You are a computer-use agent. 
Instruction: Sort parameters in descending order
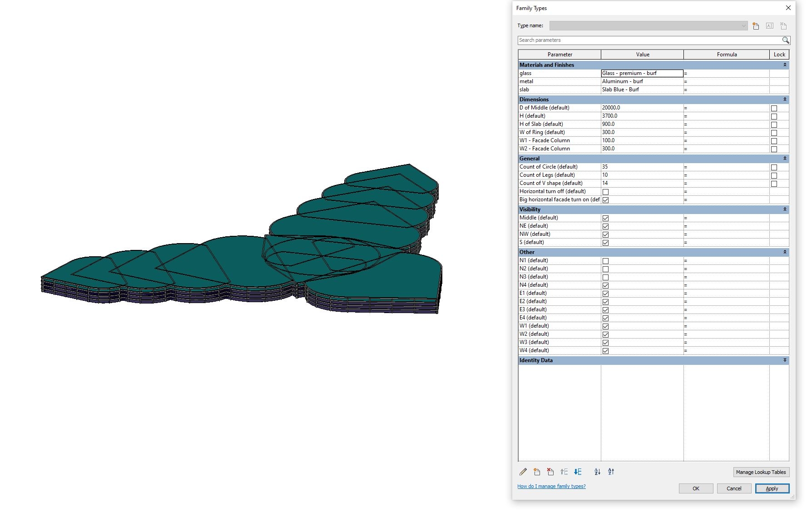coord(611,472)
